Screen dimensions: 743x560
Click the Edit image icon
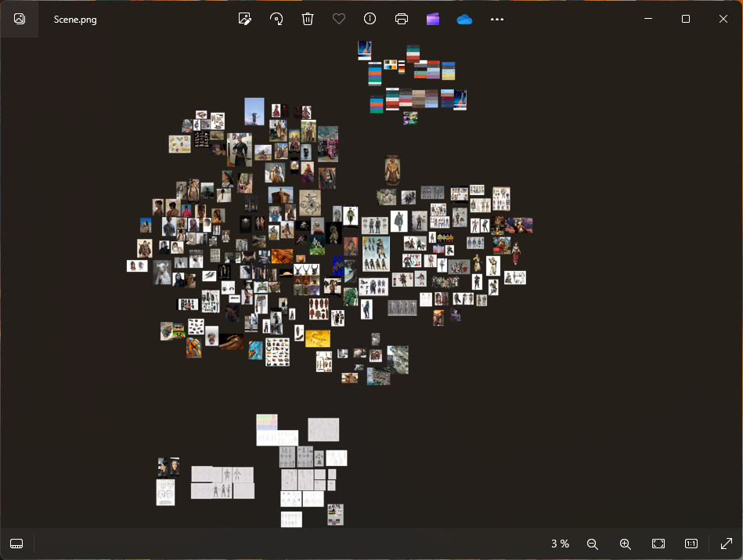pyautogui.click(x=245, y=19)
